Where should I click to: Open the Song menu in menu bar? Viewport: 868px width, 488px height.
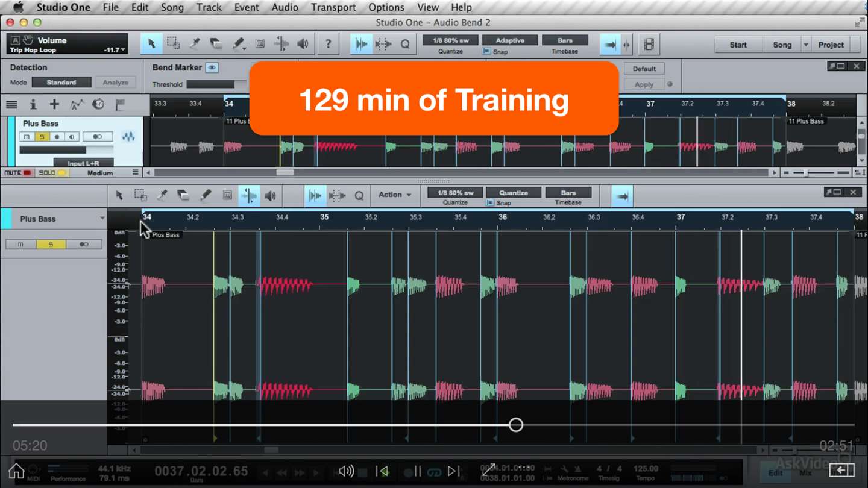(172, 7)
